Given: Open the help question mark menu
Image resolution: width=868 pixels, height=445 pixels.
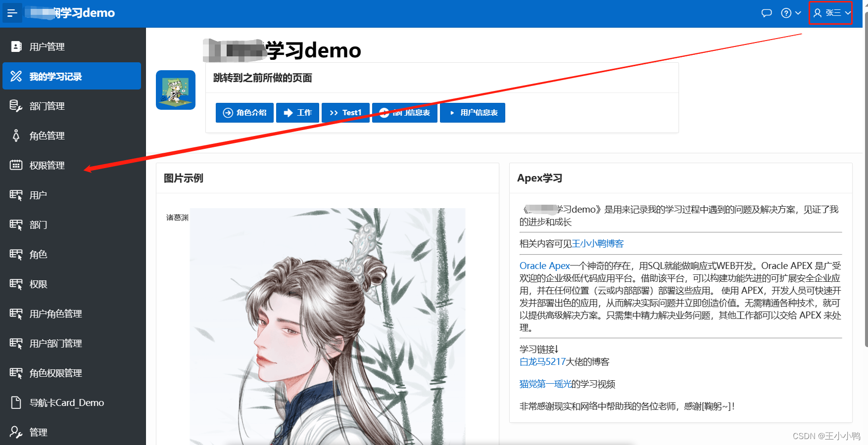Looking at the screenshot, I should tap(791, 13).
